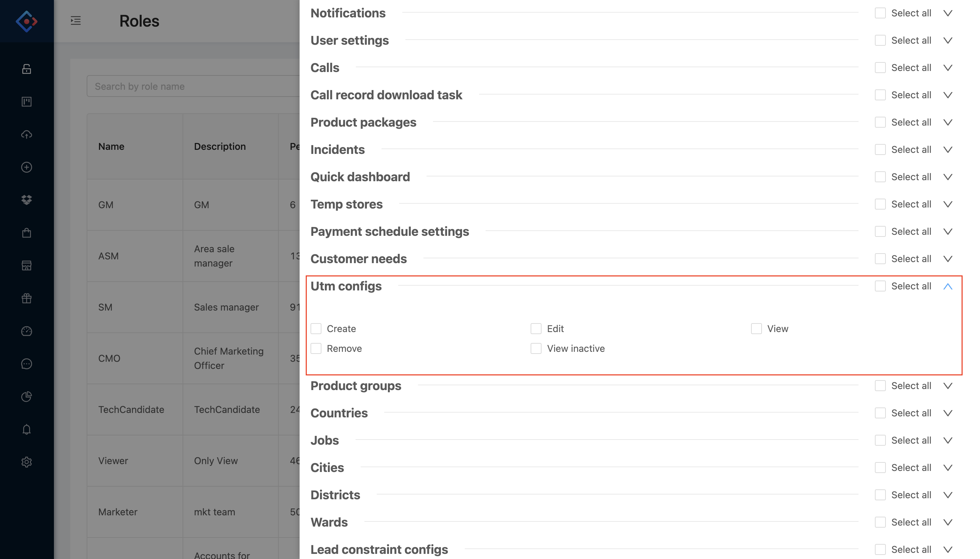Click the Dropbox-style boxes sidebar icon
Viewport: 980px width, 559px height.
pos(27,200)
